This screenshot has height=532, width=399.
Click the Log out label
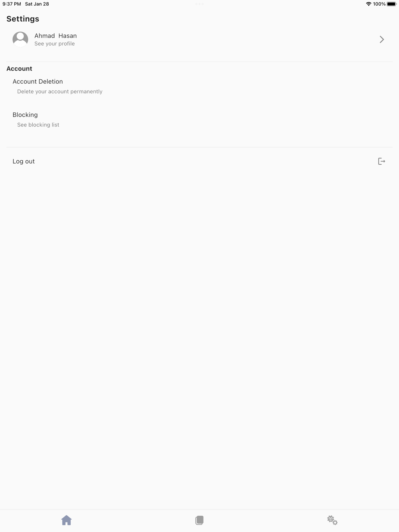(24, 161)
